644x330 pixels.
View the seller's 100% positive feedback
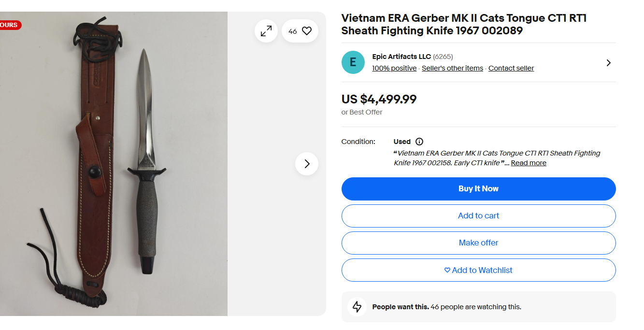(x=394, y=68)
